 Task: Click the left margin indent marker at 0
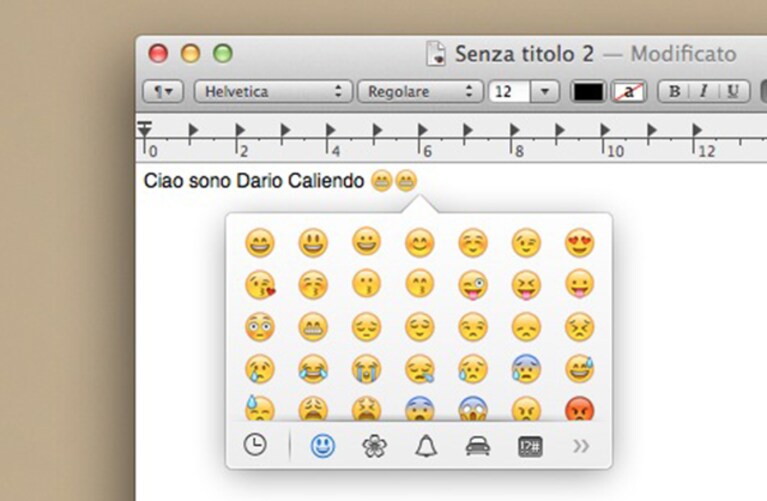pyautogui.click(x=144, y=129)
